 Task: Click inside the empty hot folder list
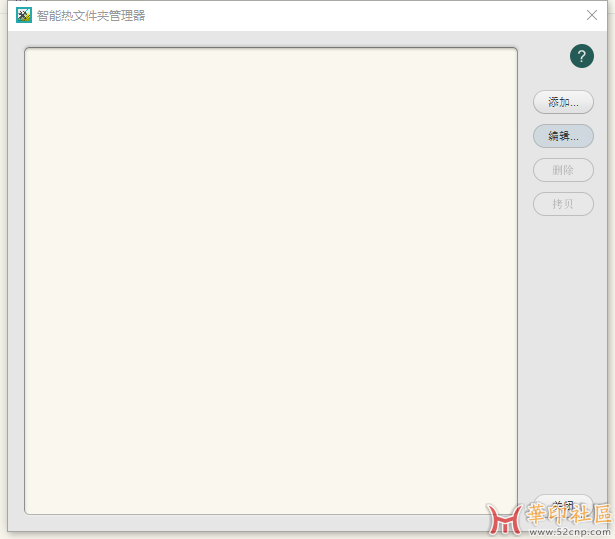(271, 281)
